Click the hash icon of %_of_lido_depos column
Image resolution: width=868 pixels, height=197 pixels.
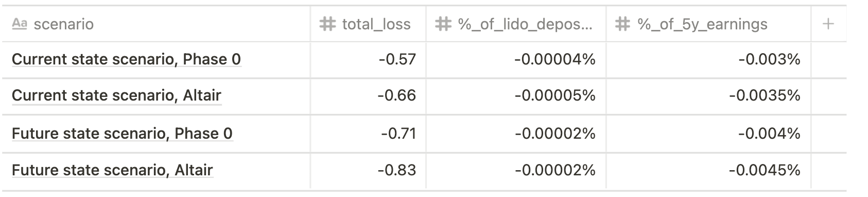[443, 24]
